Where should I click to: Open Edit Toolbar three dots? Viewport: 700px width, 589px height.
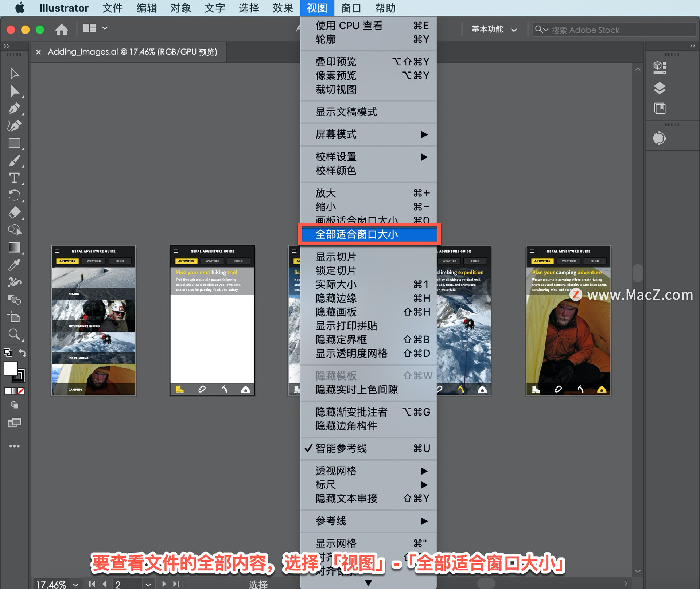[x=15, y=446]
